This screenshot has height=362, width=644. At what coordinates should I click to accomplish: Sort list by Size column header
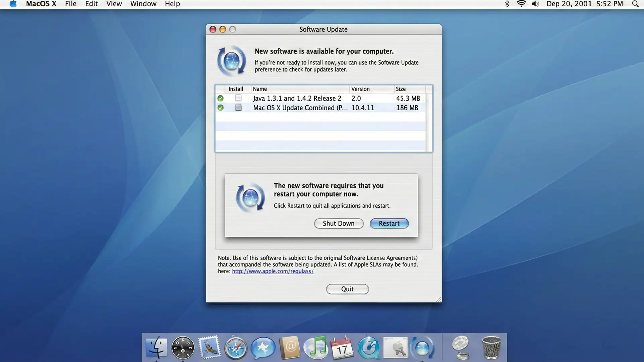pos(410,89)
